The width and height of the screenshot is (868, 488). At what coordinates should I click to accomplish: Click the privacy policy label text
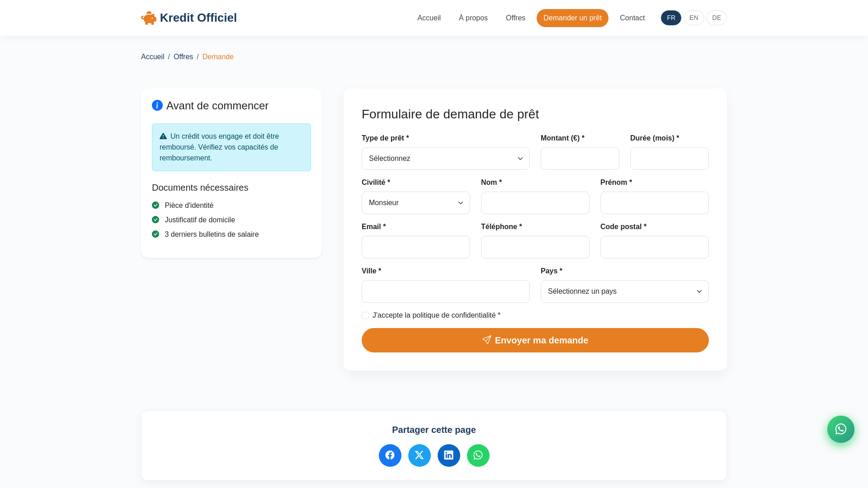coord(436,315)
